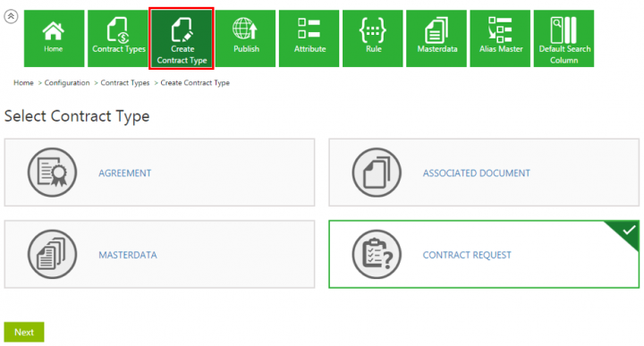Go to Configuration in the breadcrumb
This screenshot has width=644, height=346.
67,82
